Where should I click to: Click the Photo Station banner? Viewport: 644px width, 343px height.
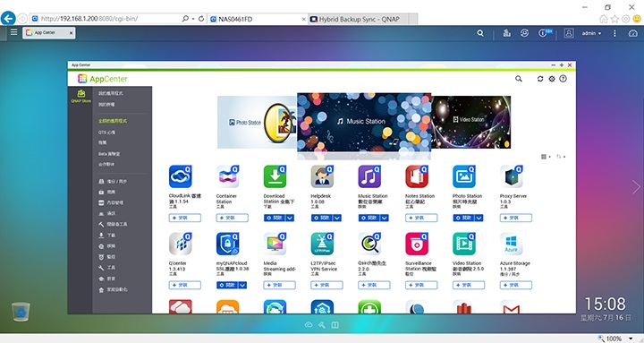click(x=257, y=122)
